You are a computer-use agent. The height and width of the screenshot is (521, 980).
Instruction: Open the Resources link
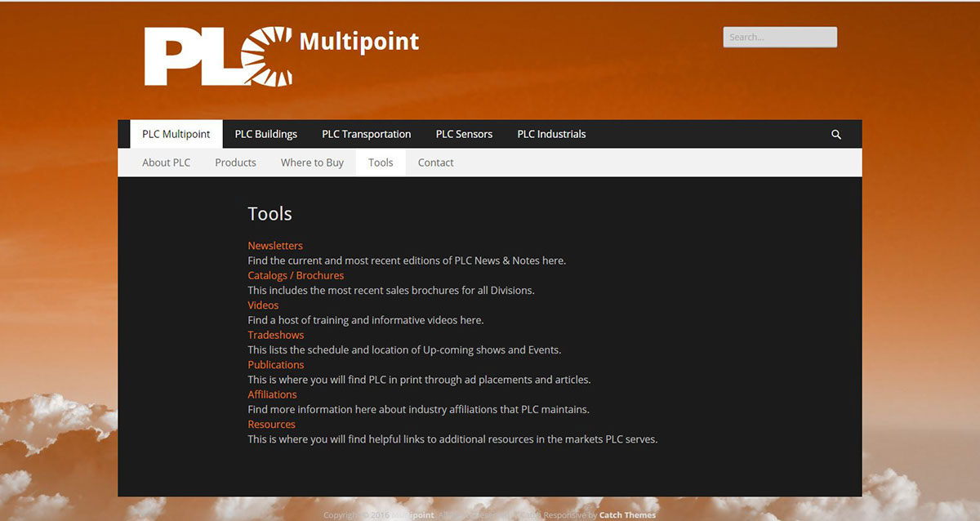(272, 425)
